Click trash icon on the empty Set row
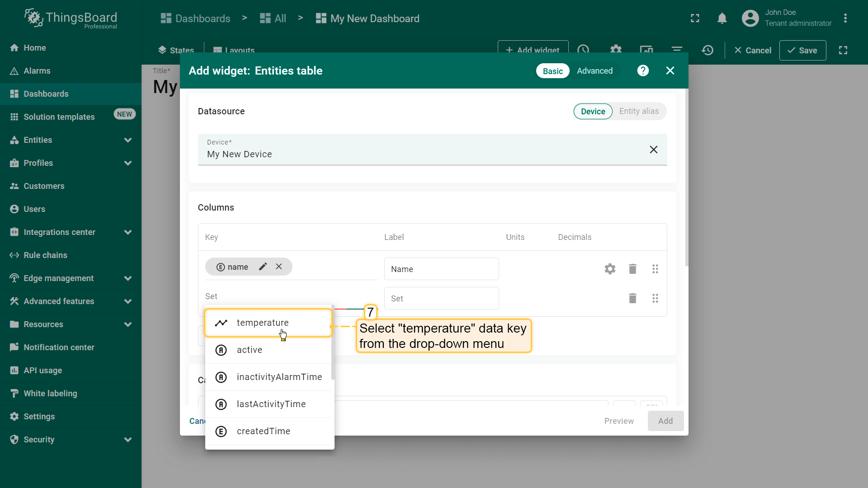The height and width of the screenshot is (488, 868). click(x=632, y=298)
